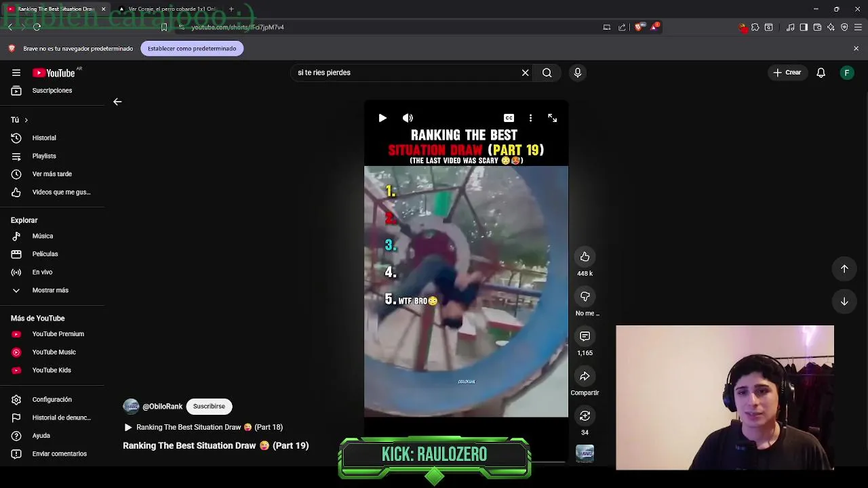The width and height of the screenshot is (868, 488).
Task: Open Ver más tarde in the sidebar
Action: point(52,174)
